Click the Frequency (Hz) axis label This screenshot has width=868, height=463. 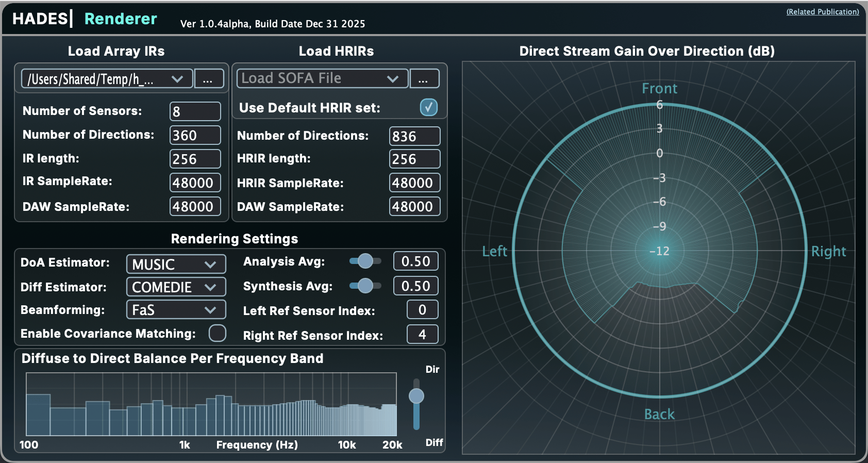click(x=257, y=444)
